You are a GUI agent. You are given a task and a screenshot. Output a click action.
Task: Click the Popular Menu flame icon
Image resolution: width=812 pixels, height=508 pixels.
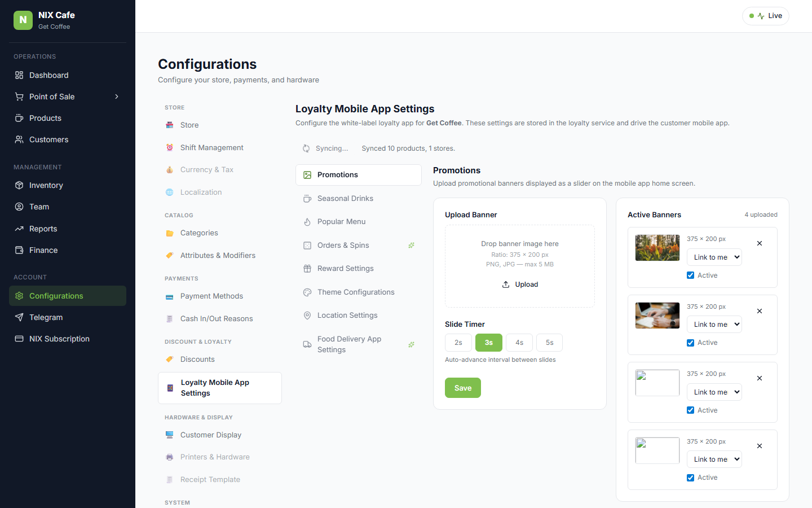pos(307,222)
